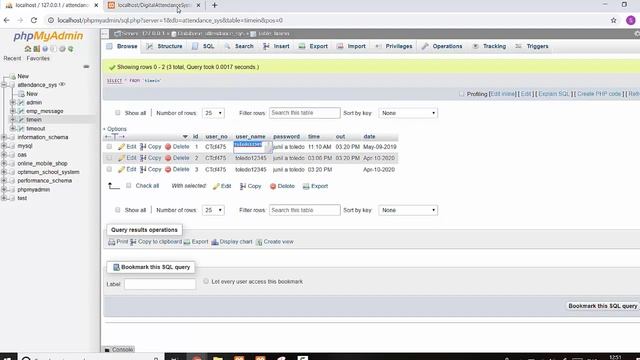Enable the Profiling checkbox

[x=462, y=94]
